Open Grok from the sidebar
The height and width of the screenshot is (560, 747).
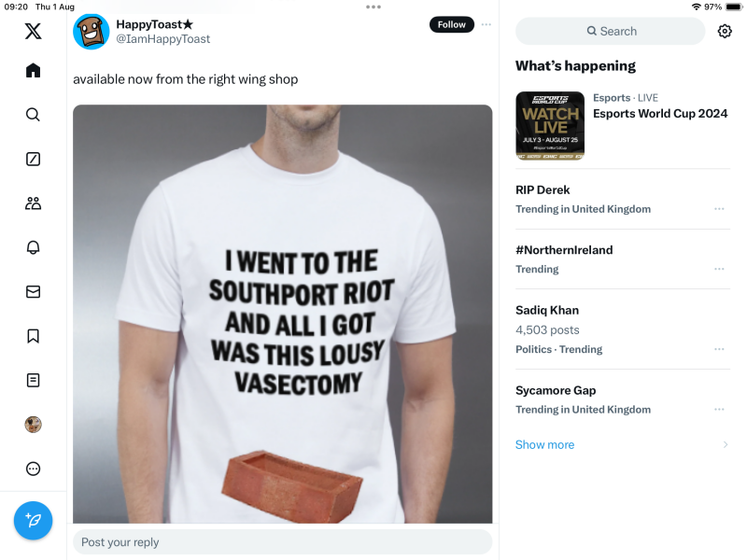coord(33,159)
